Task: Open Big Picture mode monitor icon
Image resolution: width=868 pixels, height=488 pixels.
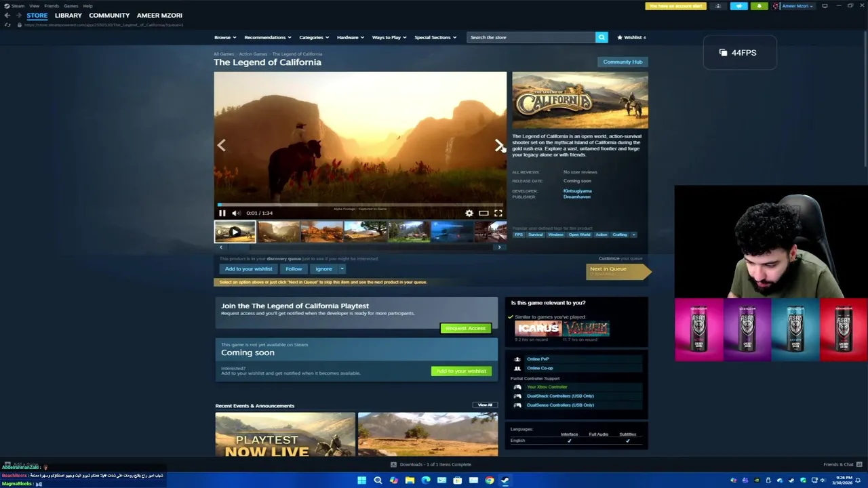Action: (x=825, y=6)
